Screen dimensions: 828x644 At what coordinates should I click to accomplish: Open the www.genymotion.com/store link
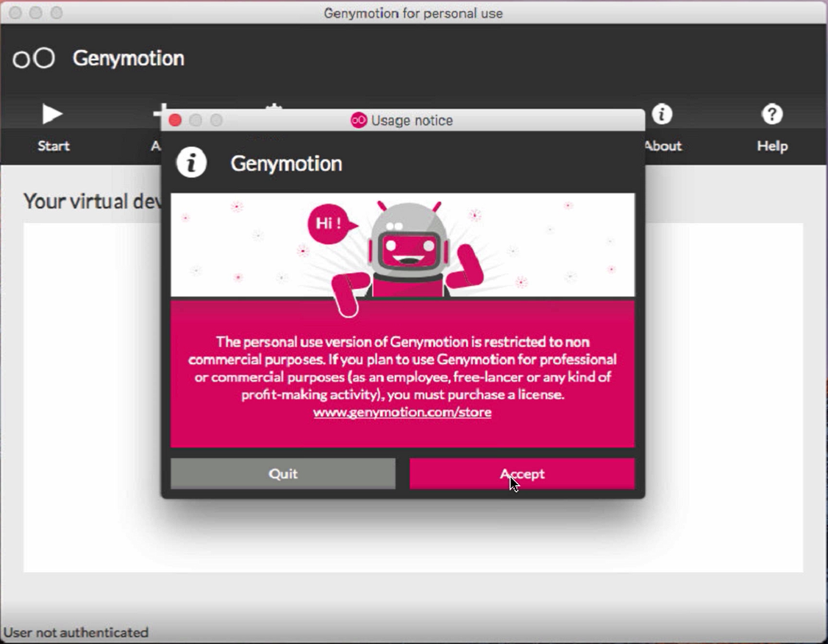[402, 412]
